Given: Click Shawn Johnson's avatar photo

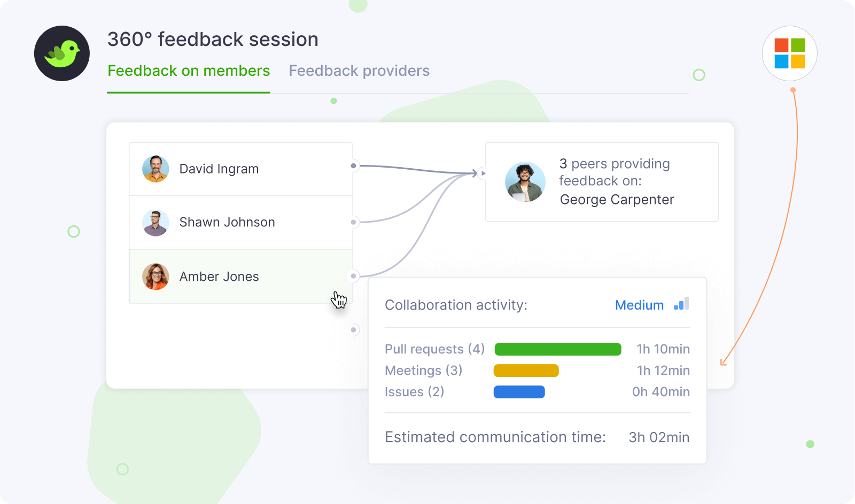Looking at the screenshot, I should (x=156, y=223).
